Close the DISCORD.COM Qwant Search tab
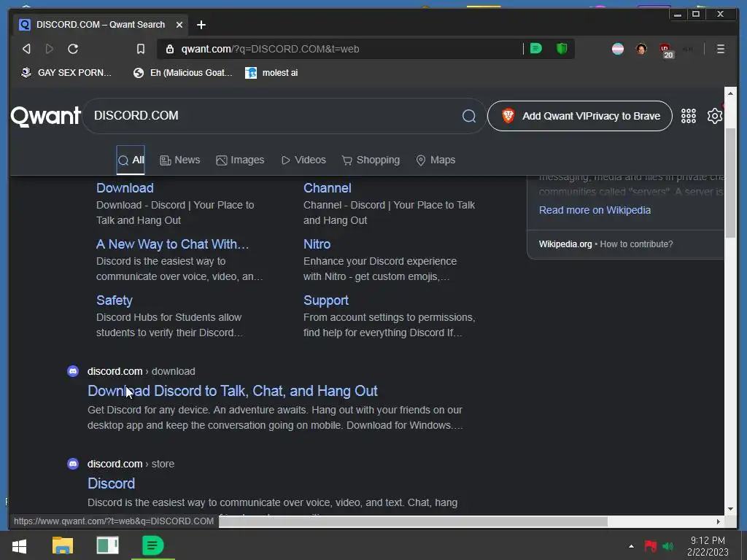This screenshot has height=560, width=747. pos(179,25)
